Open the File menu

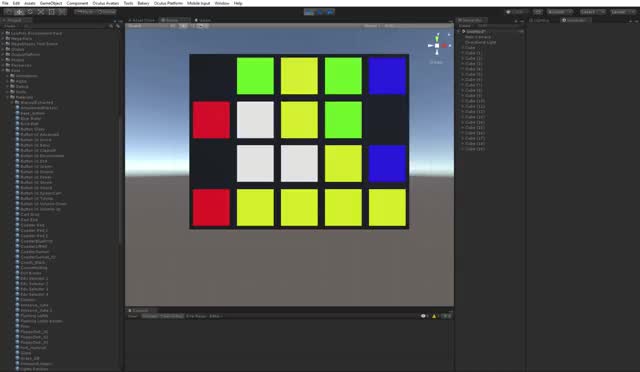(x=5, y=3)
